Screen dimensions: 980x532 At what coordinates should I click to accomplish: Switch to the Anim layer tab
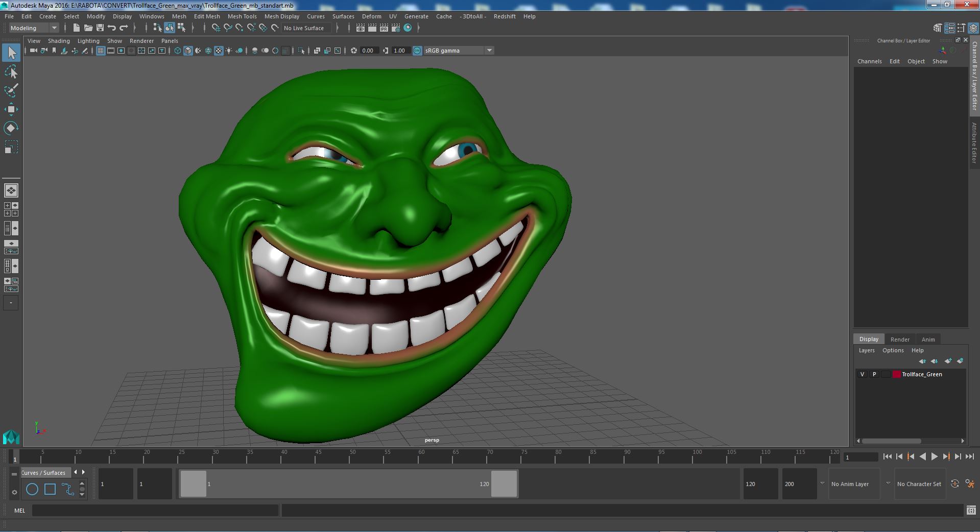928,340
